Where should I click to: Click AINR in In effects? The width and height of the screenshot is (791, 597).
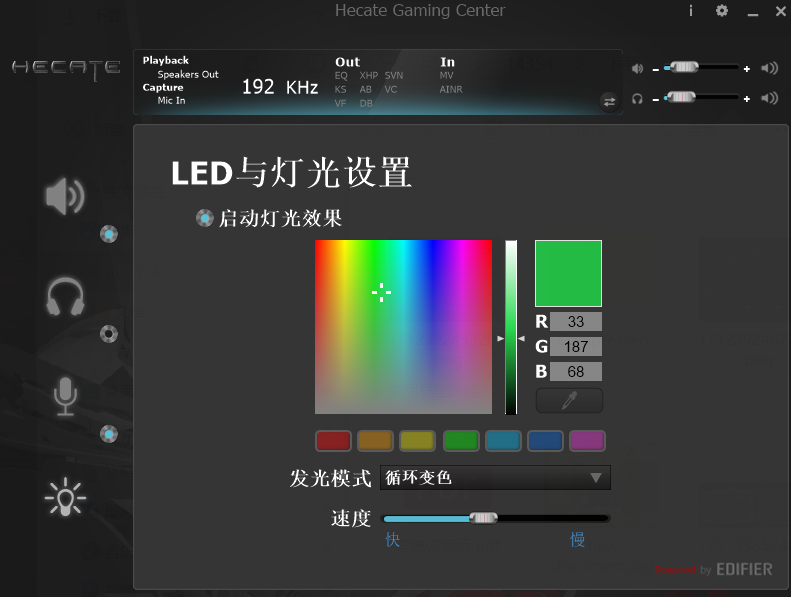451,89
